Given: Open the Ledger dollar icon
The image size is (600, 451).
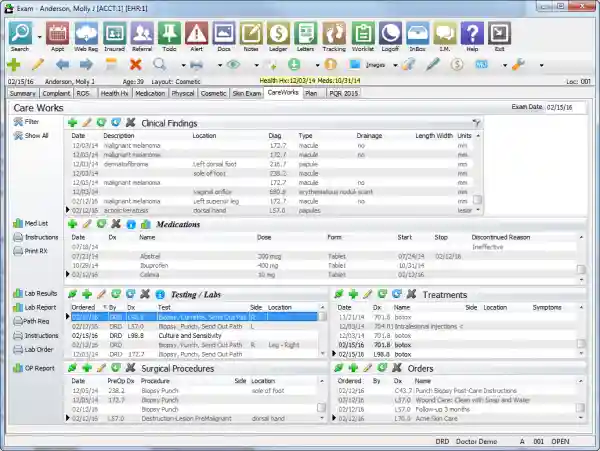Looking at the screenshot, I should (x=278, y=33).
